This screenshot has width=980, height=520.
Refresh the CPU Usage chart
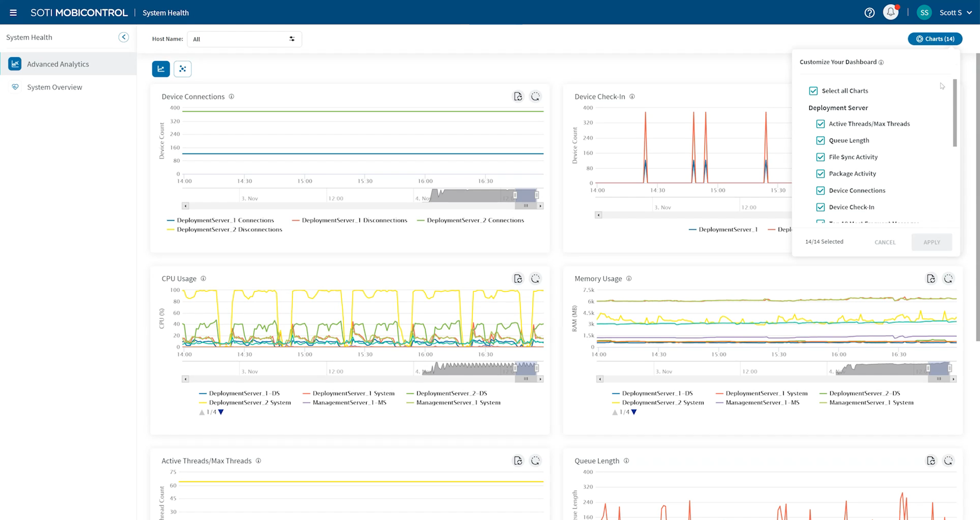coord(535,279)
